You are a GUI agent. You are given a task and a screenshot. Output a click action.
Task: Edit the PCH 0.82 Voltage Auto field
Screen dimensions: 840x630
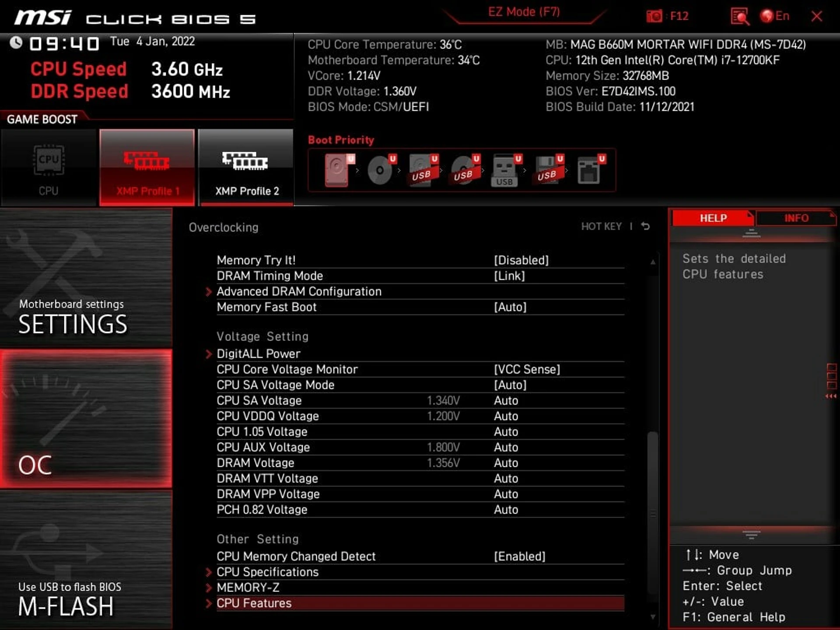(506, 510)
